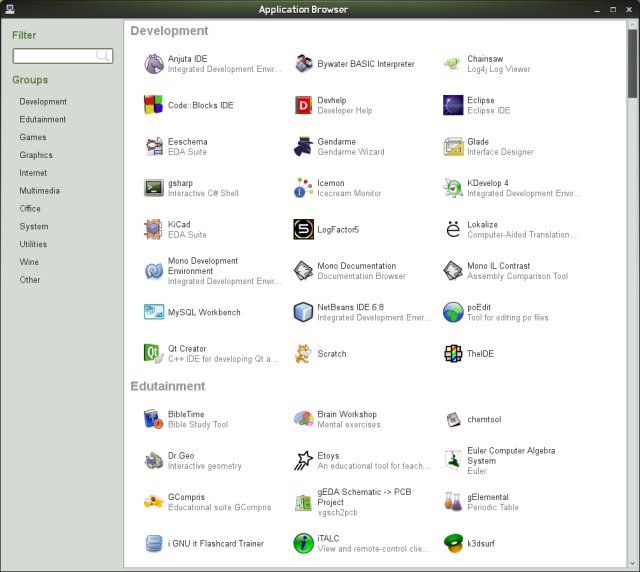This screenshot has width=640, height=572.
Task: Select Office group
Action: [30, 209]
